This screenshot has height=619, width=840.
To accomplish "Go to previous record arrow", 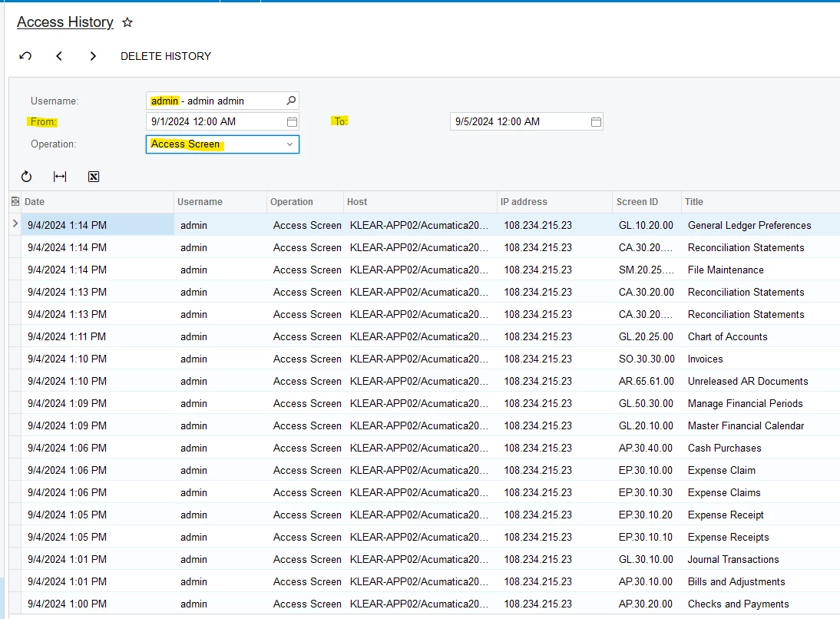I will pyautogui.click(x=59, y=56).
